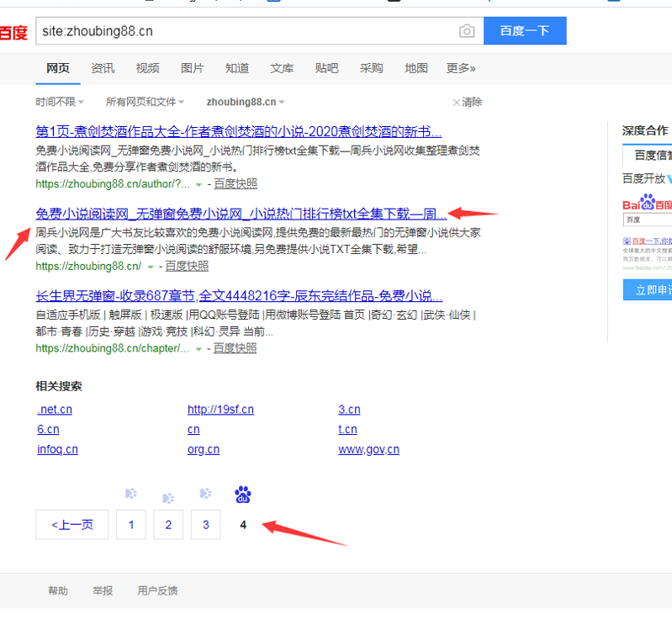Open the 所有网页和文件 file type dropdown
This screenshot has width=672, height=630.
coord(145,102)
